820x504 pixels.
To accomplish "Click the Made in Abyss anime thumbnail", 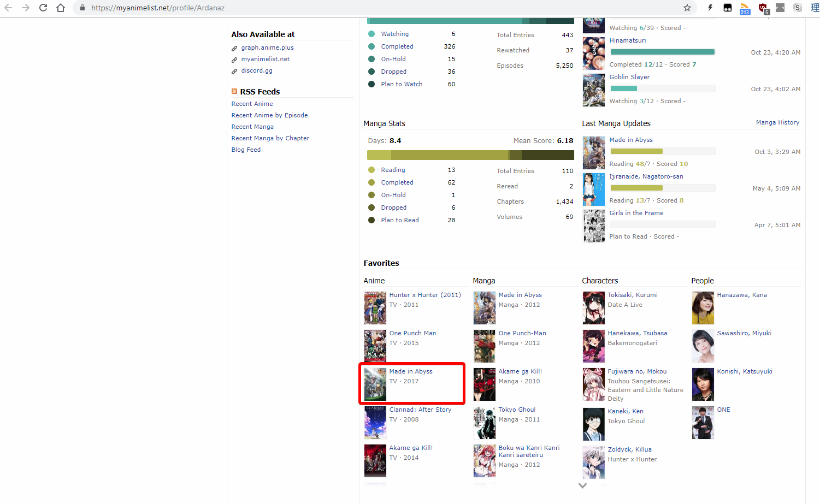I will [x=375, y=384].
